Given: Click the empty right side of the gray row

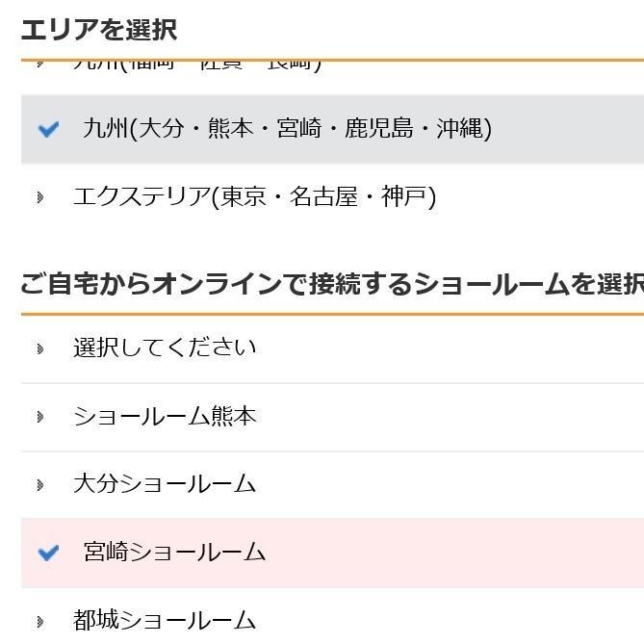Looking at the screenshot, I should [578, 129].
